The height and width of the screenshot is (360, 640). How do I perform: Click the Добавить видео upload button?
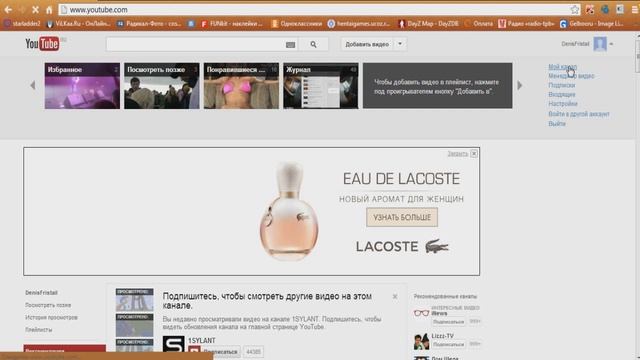[367, 44]
